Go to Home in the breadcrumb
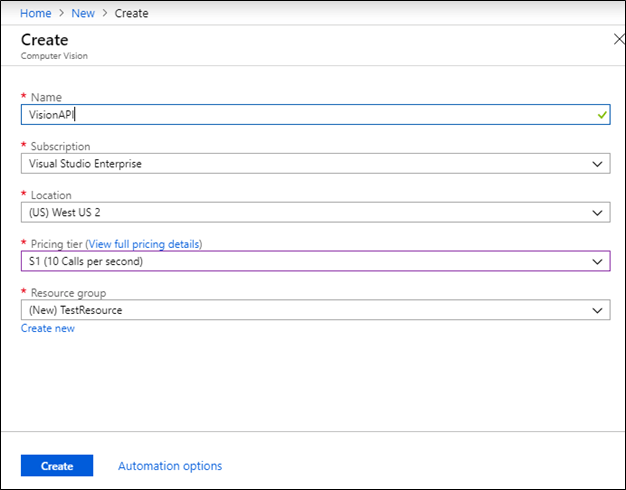The image size is (626, 490). point(36,14)
